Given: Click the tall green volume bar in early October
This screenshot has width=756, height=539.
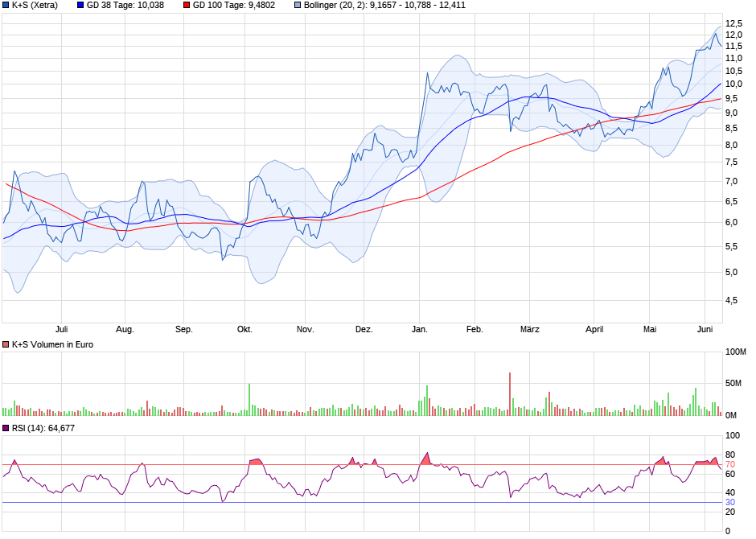Looking at the screenshot, I should (x=249, y=400).
